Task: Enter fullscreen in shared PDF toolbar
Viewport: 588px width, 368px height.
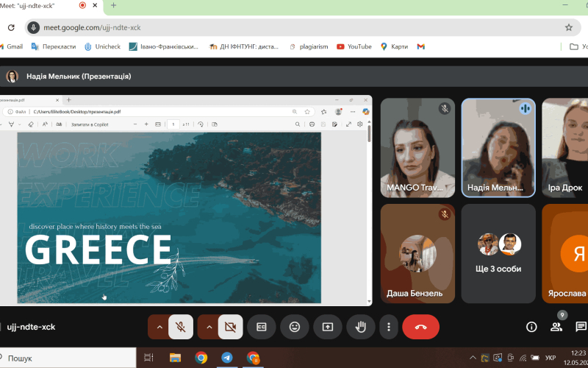Action: (348, 124)
